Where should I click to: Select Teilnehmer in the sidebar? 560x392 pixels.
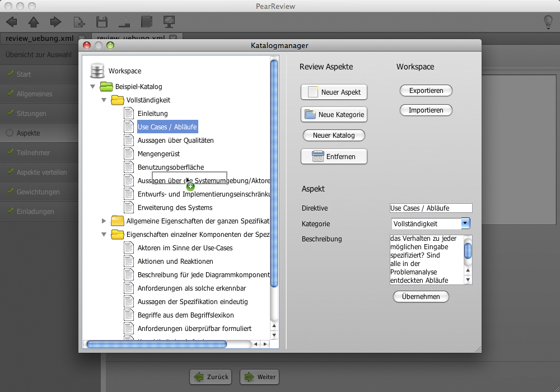click(39, 152)
